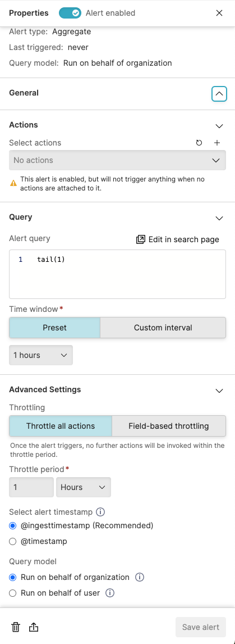
Task: Close the Properties panel
Action: tap(219, 13)
